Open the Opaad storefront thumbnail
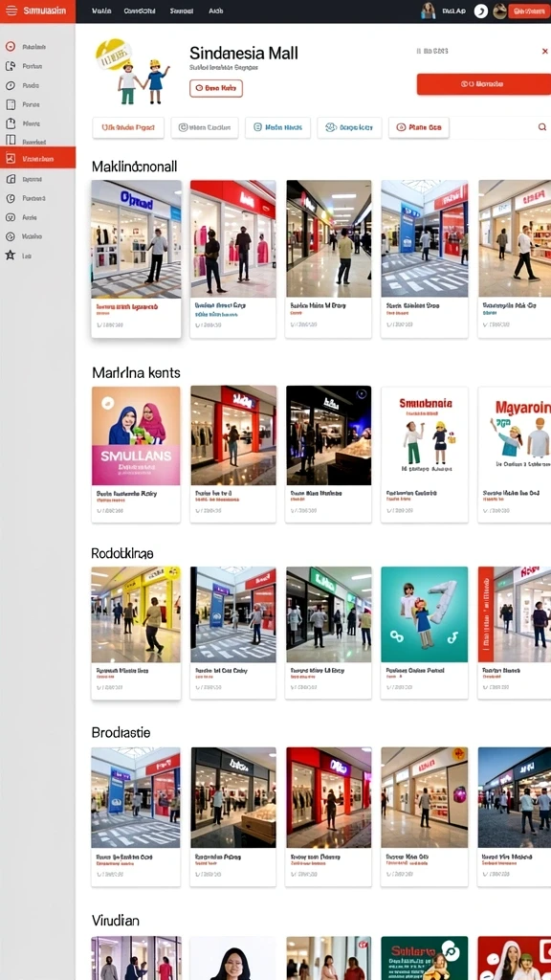This screenshot has width=551, height=980. pos(136,238)
